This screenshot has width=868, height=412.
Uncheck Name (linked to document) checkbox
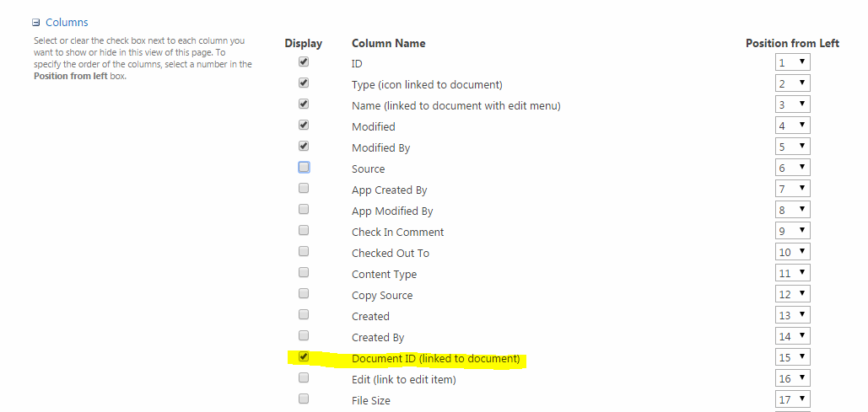point(304,104)
